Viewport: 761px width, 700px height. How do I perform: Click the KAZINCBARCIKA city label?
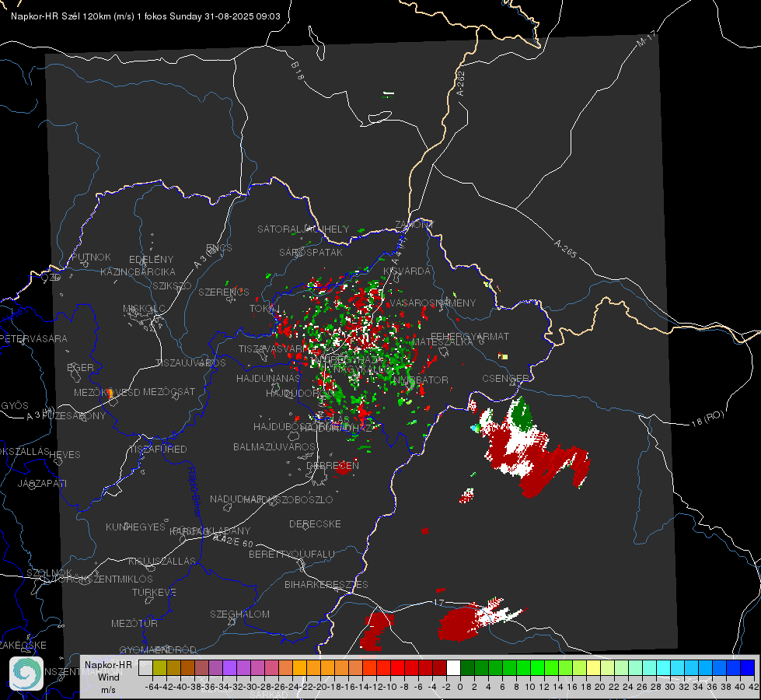tap(138, 272)
